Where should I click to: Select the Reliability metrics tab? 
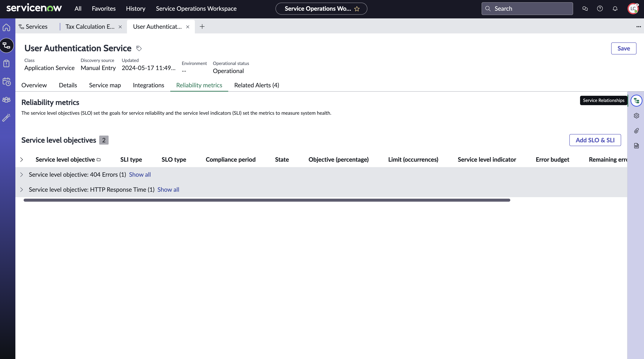tap(199, 85)
